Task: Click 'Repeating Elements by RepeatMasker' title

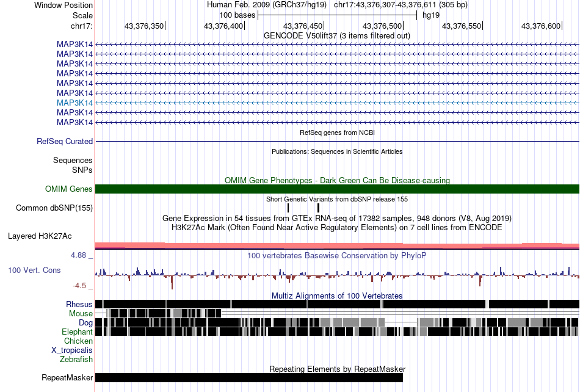Action: (338, 369)
